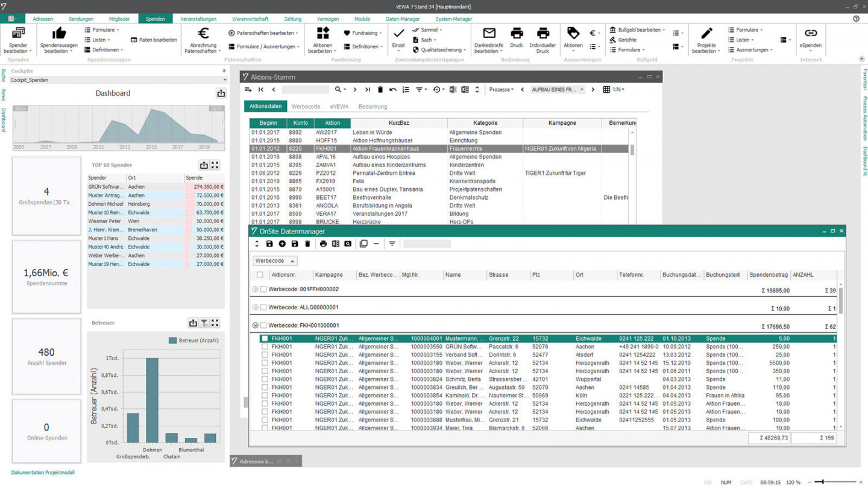The height and width of the screenshot is (486, 868).
Task: Check the Werbecode: 001FFH00002 group checkbox
Action: (263, 289)
